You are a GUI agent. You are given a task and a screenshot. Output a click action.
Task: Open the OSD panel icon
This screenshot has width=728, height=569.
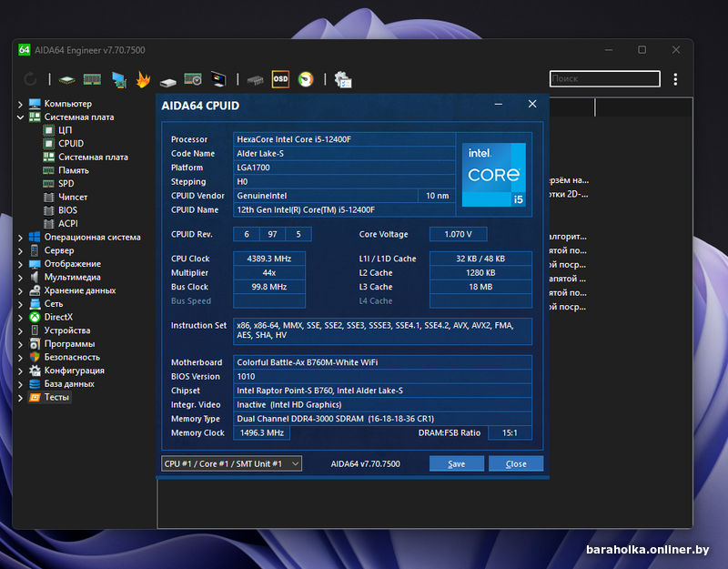(x=280, y=79)
